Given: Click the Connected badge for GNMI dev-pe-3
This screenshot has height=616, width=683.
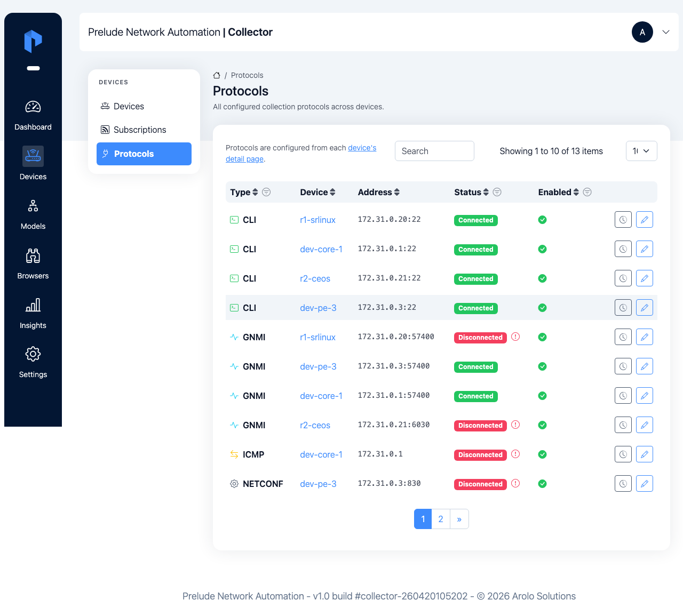Looking at the screenshot, I should point(476,367).
